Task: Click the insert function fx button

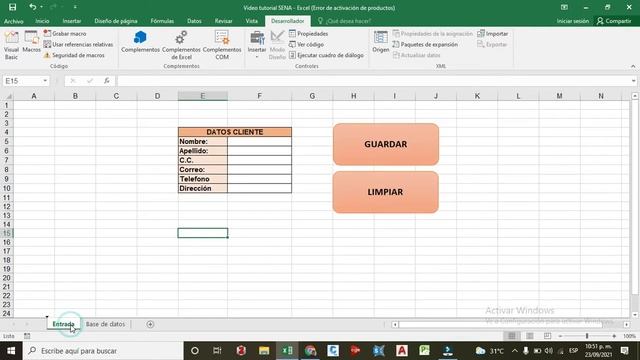Action: point(107,81)
